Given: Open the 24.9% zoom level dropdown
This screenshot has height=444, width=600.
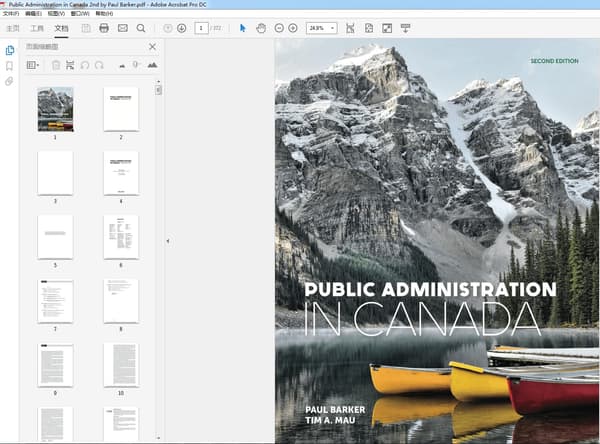Looking at the screenshot, I should pos(321,28).
